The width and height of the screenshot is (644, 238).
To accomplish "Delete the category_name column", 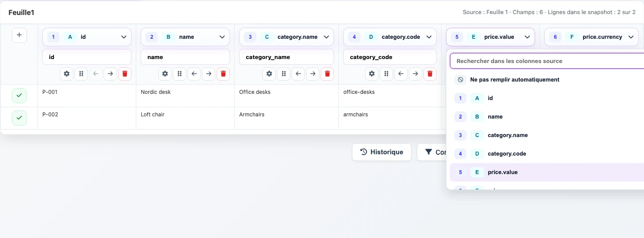I will click(x=327, y=74).
